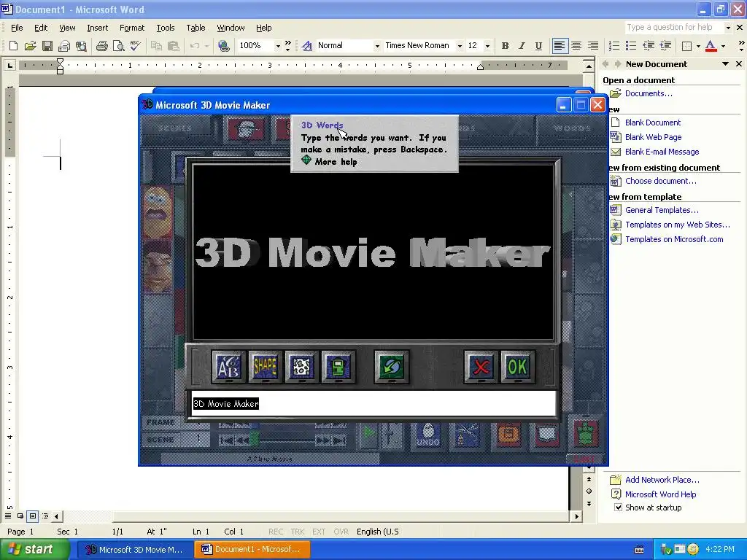Confirm the 3D words with green OK
Screen dimensions: 747x560
pos(518,367)
